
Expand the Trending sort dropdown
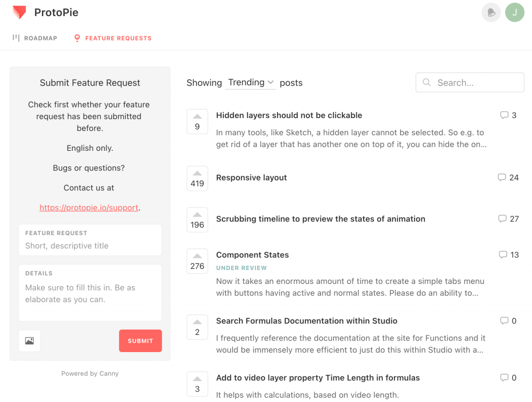click(251, 83)
